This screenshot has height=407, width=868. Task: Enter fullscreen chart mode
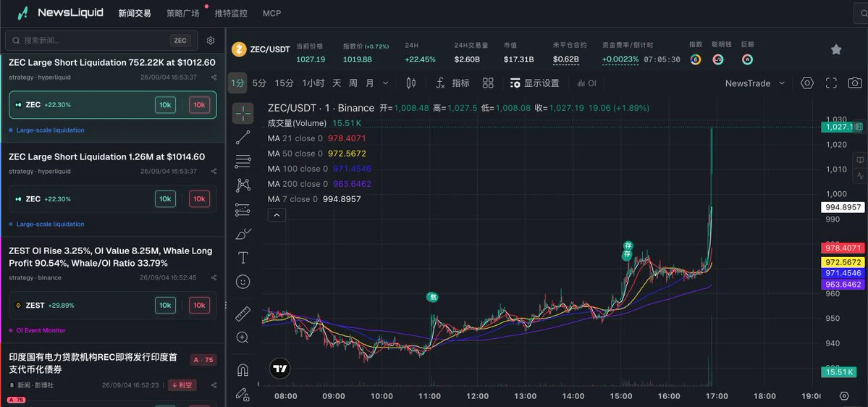click(x=831, y=83)
